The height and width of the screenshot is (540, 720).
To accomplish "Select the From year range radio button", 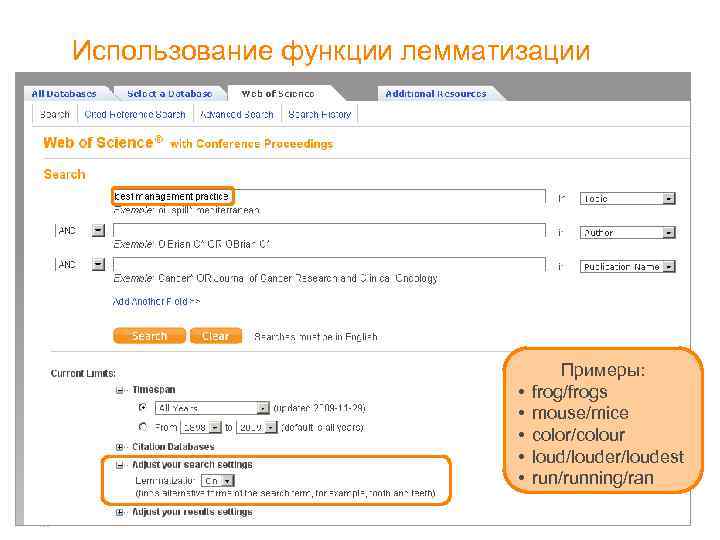I will point(143,427).
